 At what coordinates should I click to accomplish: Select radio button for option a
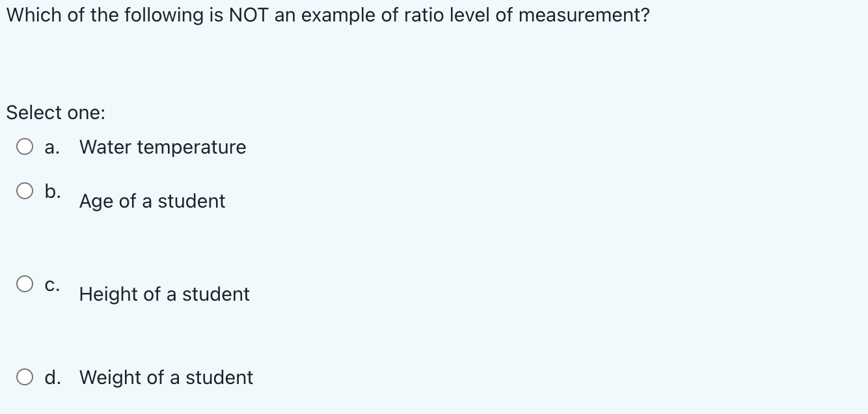point(25,146)
